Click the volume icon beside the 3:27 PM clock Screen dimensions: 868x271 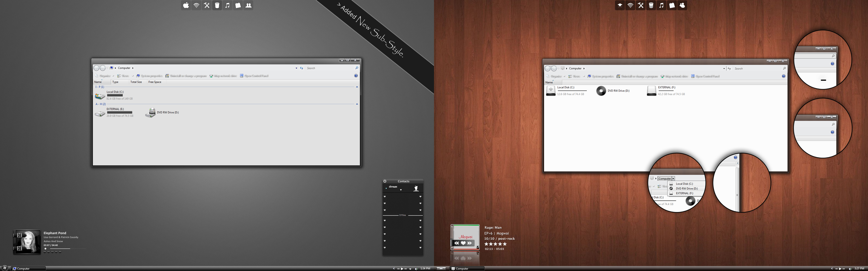[850, 269]
